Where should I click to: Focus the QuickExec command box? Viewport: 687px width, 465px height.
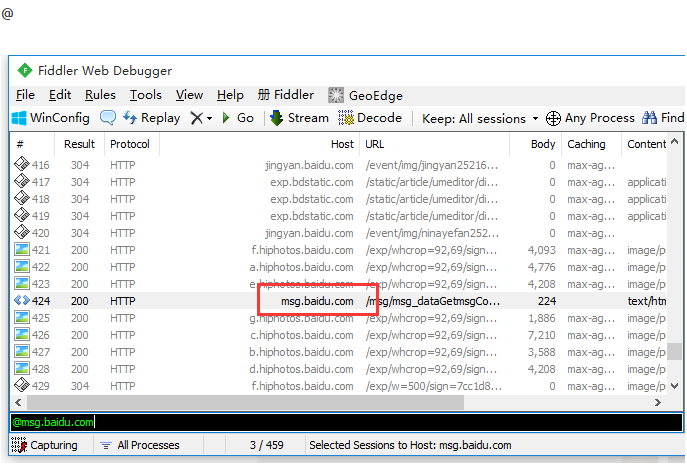point(346,422)
